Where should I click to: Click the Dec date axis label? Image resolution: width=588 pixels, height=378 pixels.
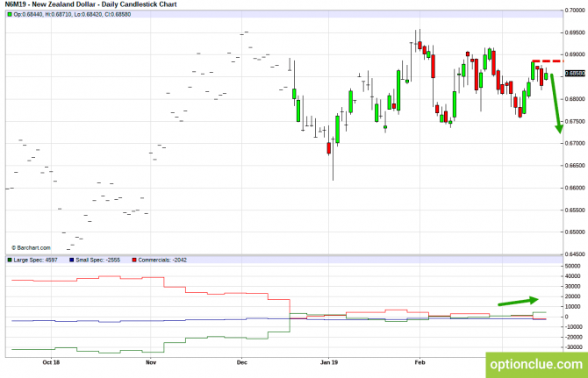pos(242,362)
